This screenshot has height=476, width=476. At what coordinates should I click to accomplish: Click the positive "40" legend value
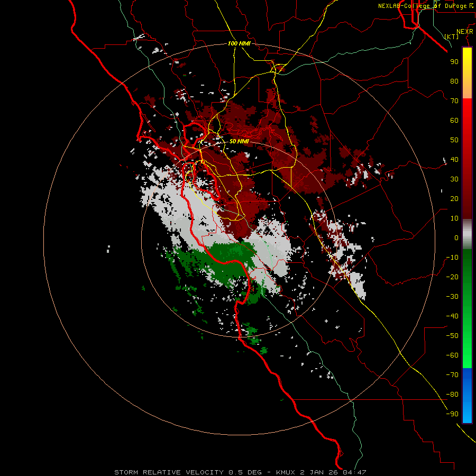pyautogui.click(x=454, y=160)
